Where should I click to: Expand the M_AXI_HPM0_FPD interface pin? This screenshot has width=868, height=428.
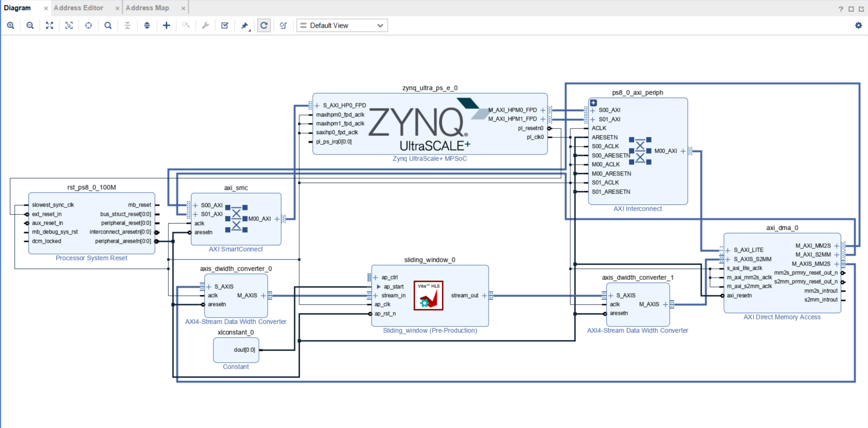tap(543, 110)
